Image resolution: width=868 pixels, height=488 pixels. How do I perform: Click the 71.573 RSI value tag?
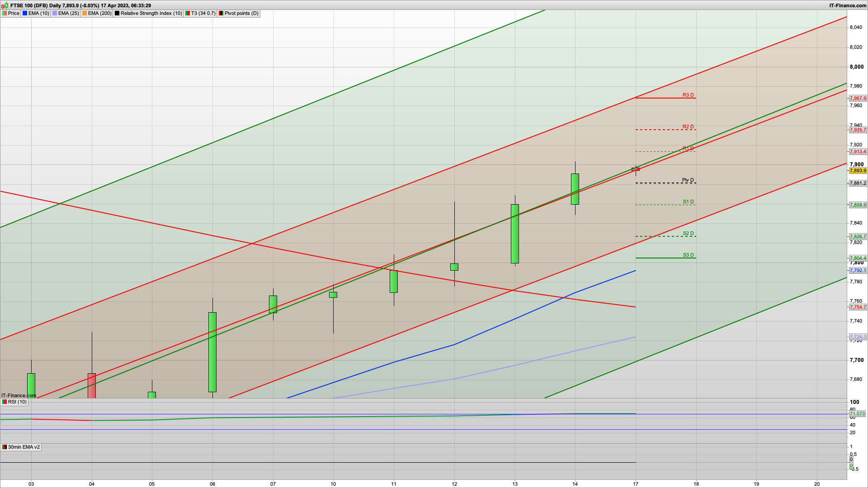[857, 413]
